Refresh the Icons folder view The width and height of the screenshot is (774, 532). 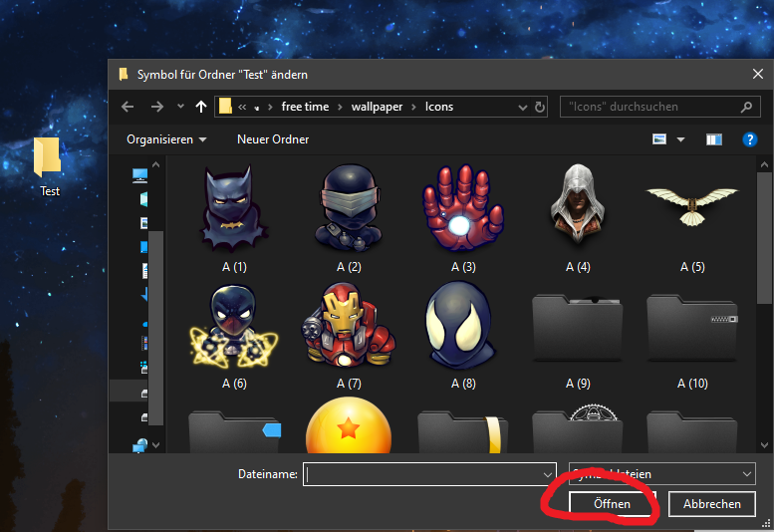tap(540, 107)
